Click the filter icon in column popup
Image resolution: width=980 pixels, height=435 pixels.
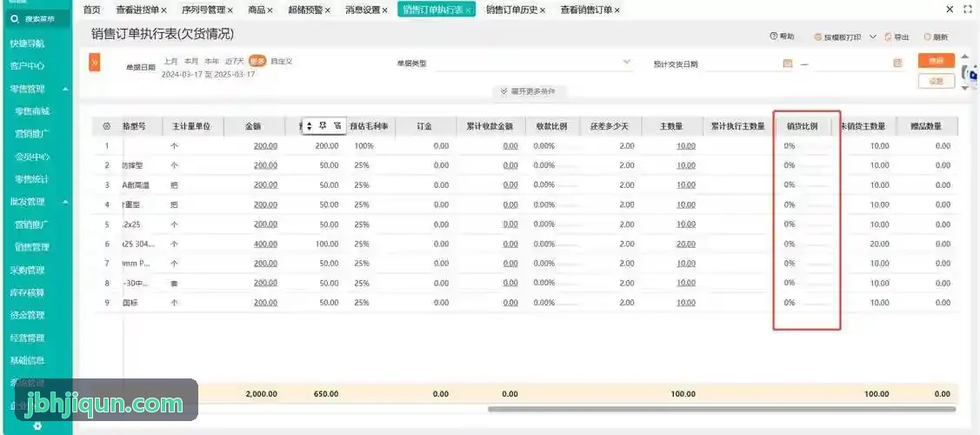click(x=337, y=125)
